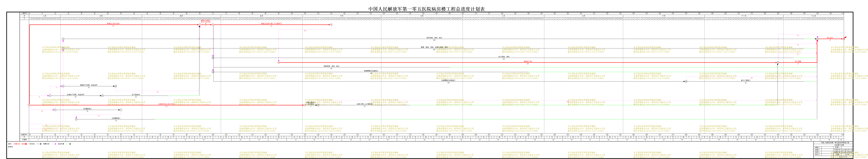Select network node 19
868x159 pixels.
pos(686,82)
